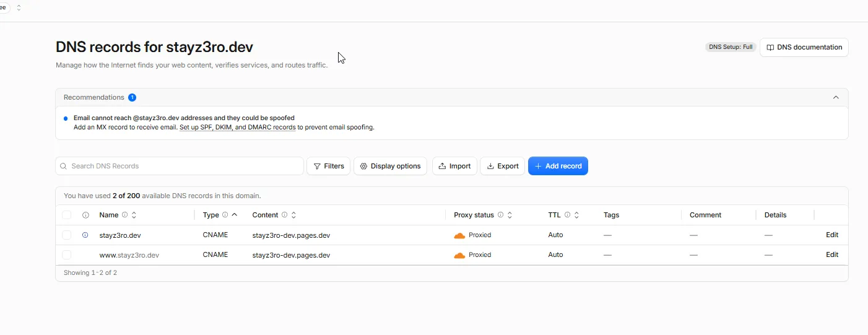Toggle the Type column sort arrow

pyautogui.click(x=235, y=215)
